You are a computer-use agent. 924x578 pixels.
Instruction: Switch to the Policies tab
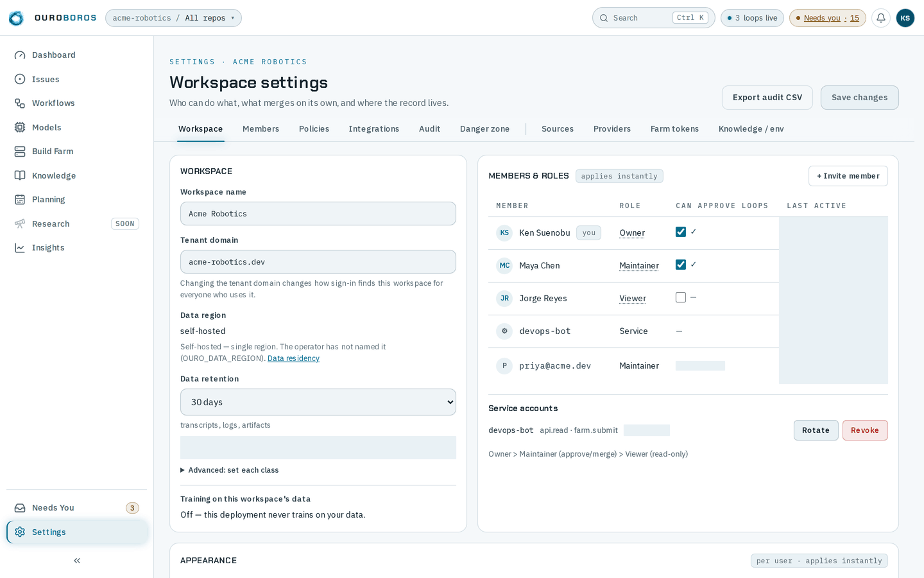(314, 129)
